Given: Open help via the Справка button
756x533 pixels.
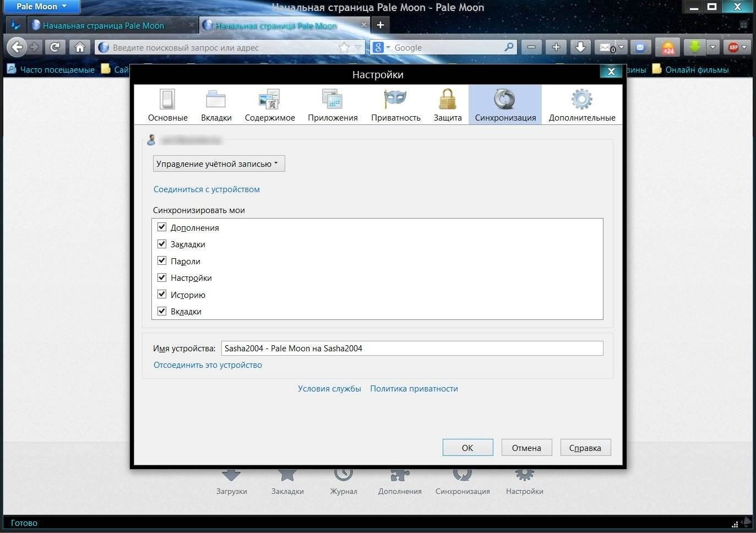Looking at the screenshot, I should 585,448.
